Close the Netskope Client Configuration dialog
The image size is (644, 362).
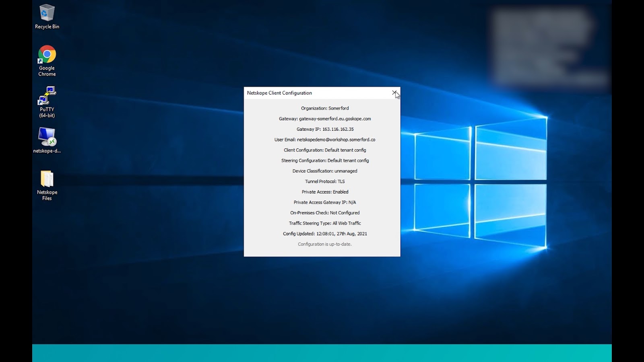coord(395,93)
